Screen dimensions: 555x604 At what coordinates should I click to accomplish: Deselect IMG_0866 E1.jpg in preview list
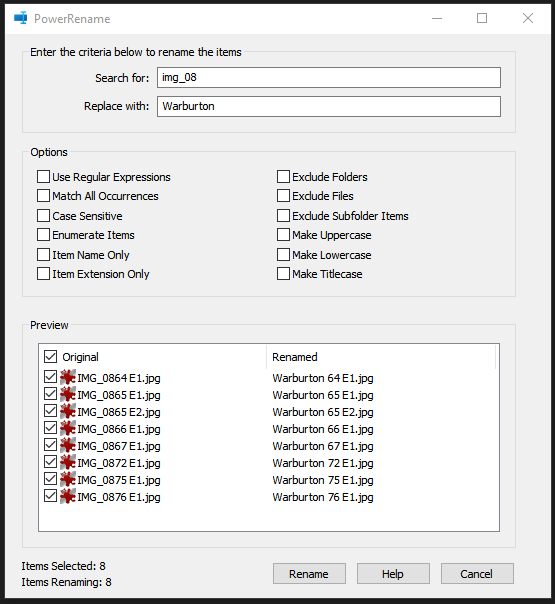point(50,428)
